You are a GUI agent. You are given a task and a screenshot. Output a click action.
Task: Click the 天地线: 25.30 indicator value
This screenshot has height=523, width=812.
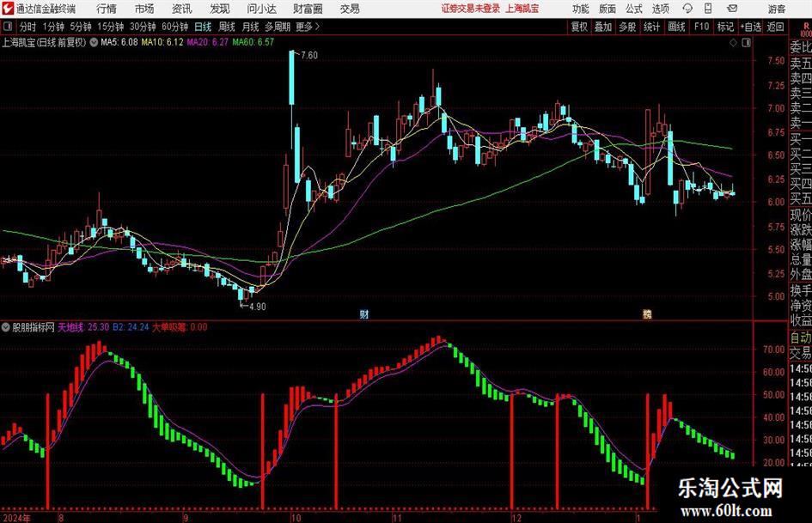[83, 326]
